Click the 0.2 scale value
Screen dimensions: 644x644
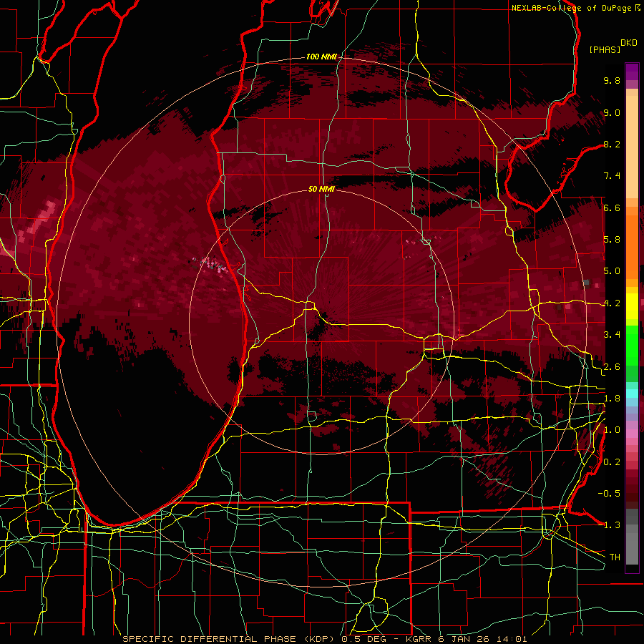[612, 462]
